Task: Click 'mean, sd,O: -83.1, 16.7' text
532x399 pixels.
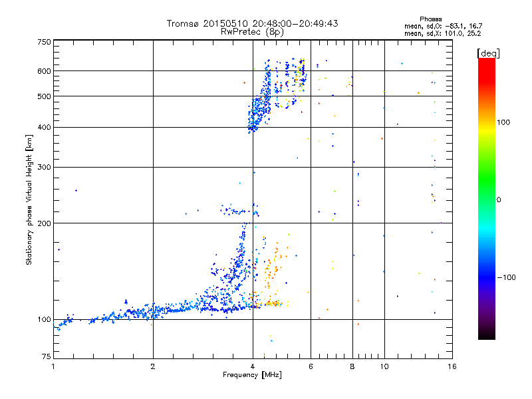Action: (x=444, y=26)
